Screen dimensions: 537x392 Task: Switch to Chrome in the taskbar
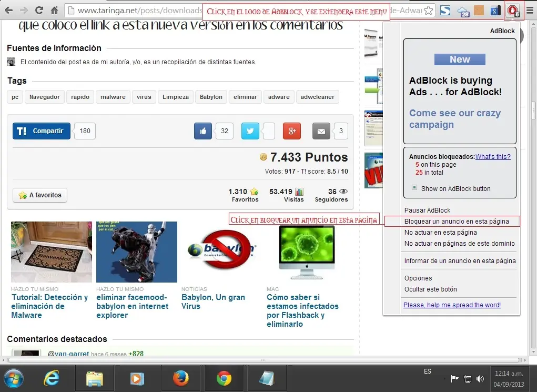pyautogui.click(x=224, y=379)
